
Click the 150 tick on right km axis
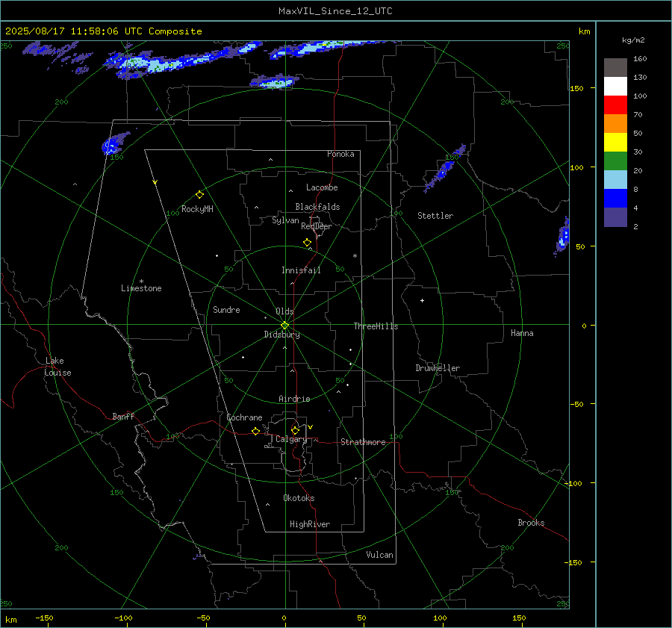tap(576, 88)
